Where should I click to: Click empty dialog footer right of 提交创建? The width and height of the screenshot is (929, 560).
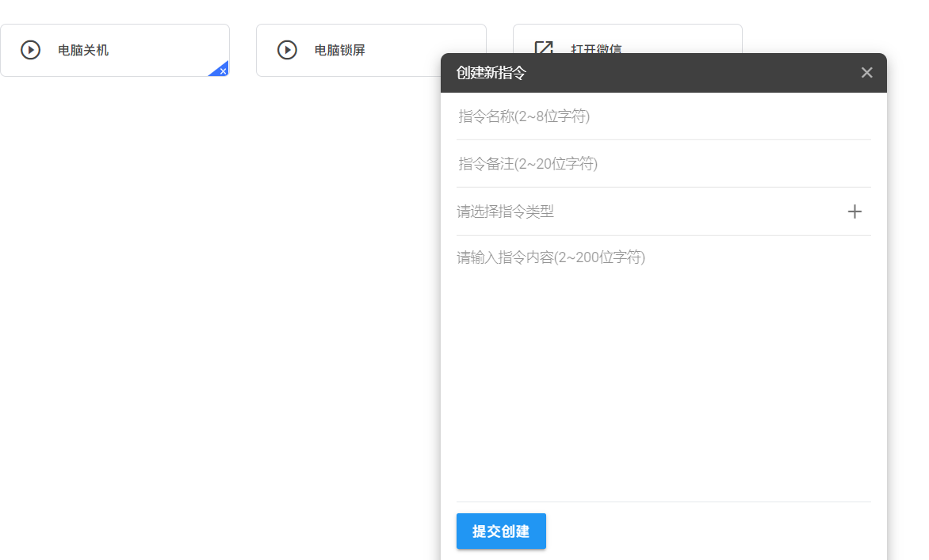[713, 531]
